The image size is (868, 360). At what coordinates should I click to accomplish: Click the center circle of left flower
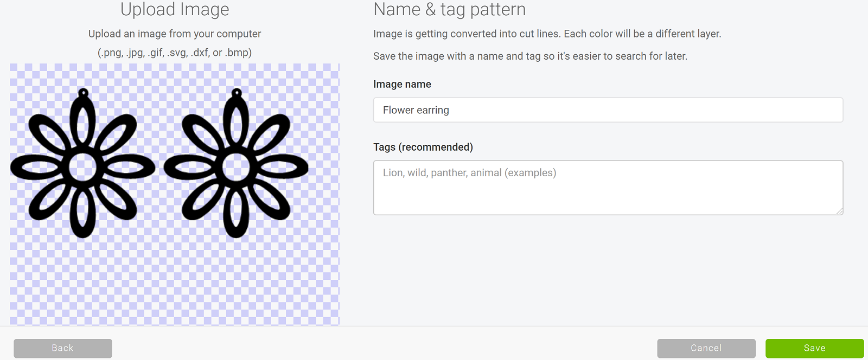click(x=83, y=167)
